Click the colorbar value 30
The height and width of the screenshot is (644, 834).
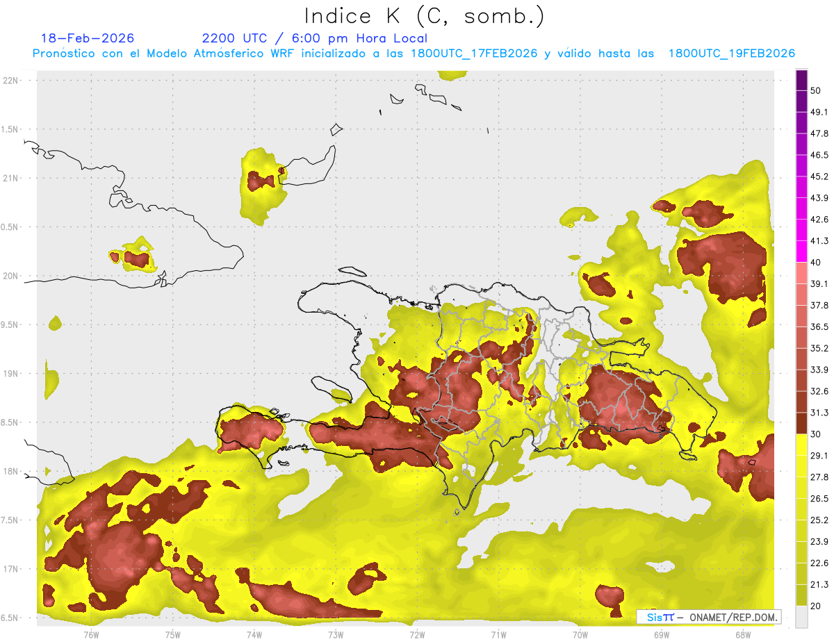pyautogui.click(x=816, y=434)
